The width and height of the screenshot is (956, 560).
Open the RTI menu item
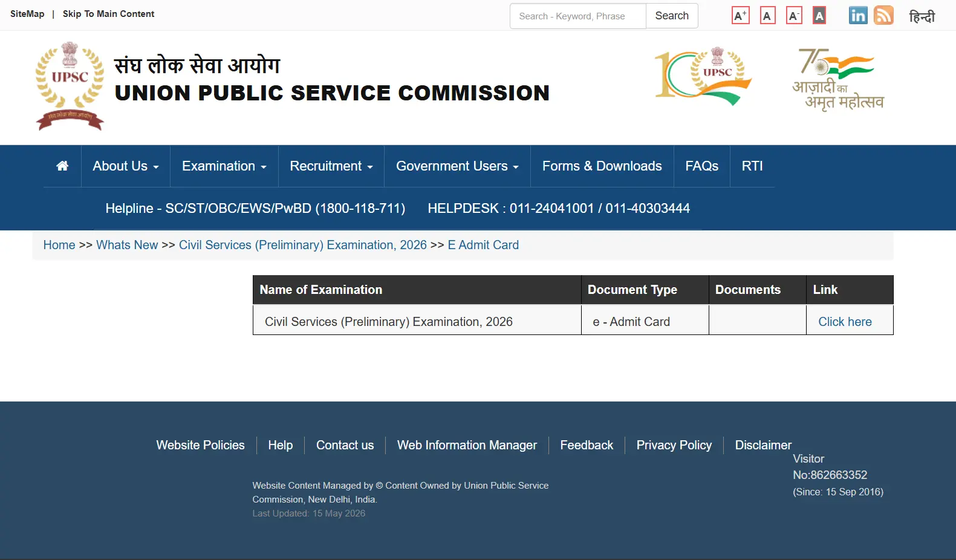pyautogui.click(x=752, y=166)
